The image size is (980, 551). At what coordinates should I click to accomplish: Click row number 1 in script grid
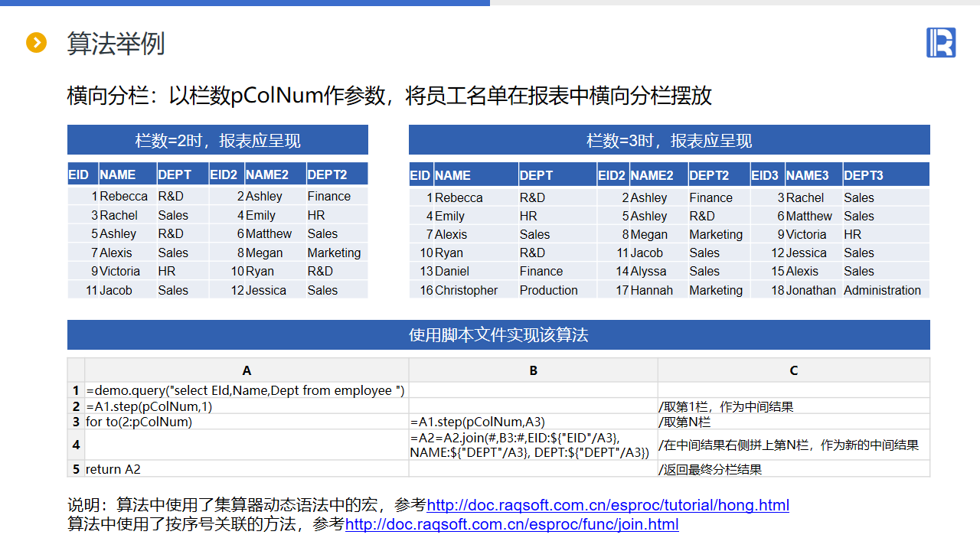76,390
